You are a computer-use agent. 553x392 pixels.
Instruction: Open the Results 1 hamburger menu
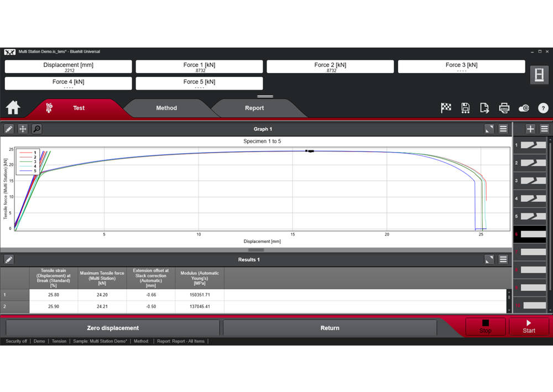coord(503,259)
